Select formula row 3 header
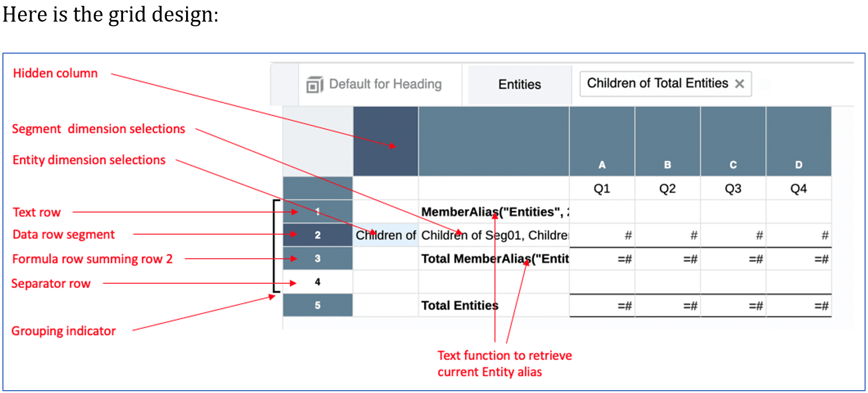The height and width of the screenshot is (393, 868). coord(317,259)
